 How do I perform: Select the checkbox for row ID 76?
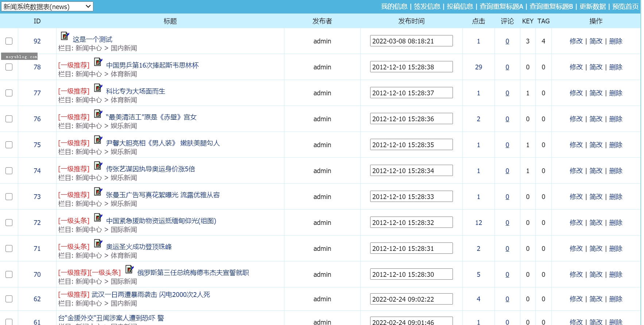9,119
